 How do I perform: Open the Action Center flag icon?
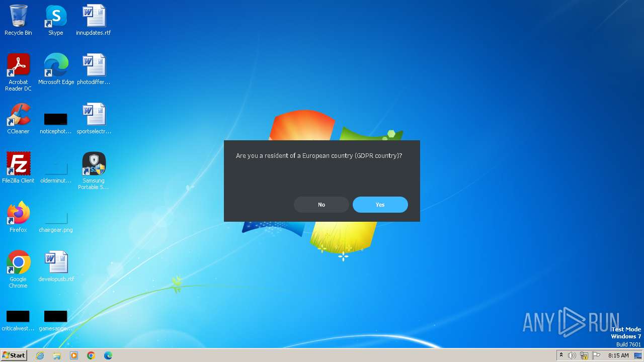(x=596, y=355)
